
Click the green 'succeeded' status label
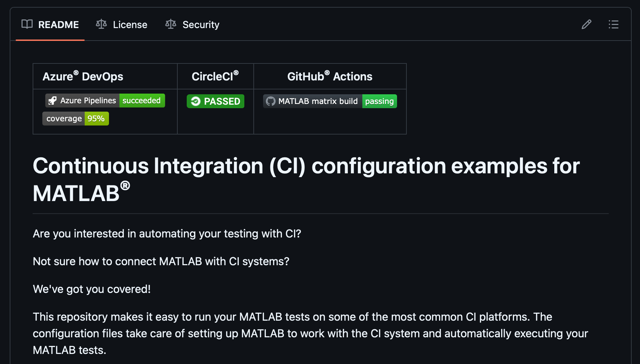pyautogui.click(x=142, y=101)
